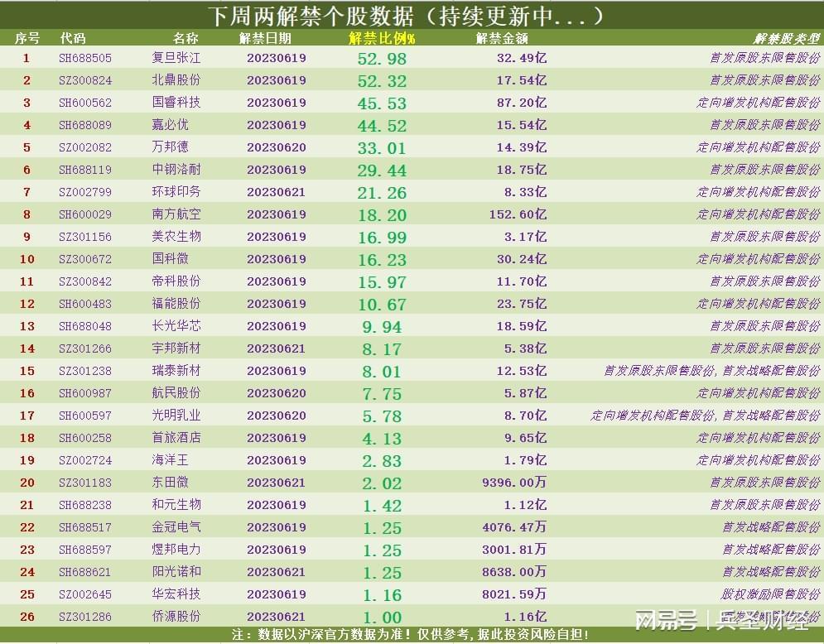Select the stock name 帝科股份
The height and width of the screenshot is (644, 824).
click(176, 281)
